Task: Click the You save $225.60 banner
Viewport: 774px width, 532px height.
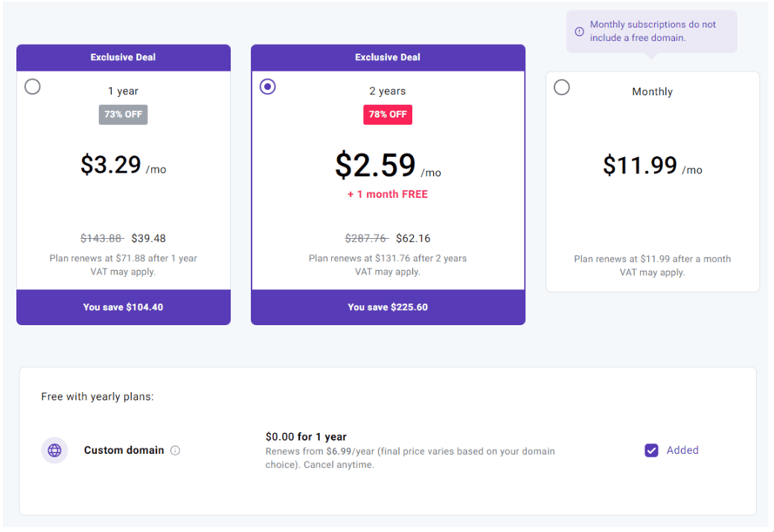Action: click(x=388, y=307)
